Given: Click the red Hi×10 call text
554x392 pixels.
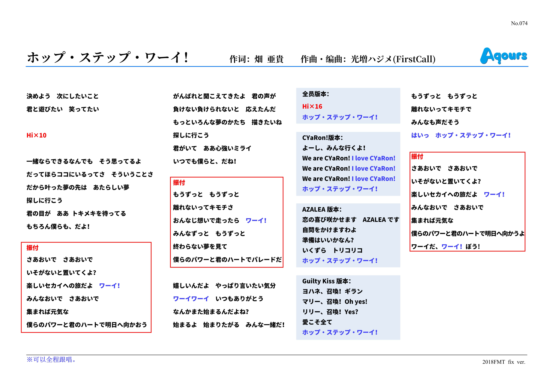Looking at the screenshot, I should tap(36, 135).
